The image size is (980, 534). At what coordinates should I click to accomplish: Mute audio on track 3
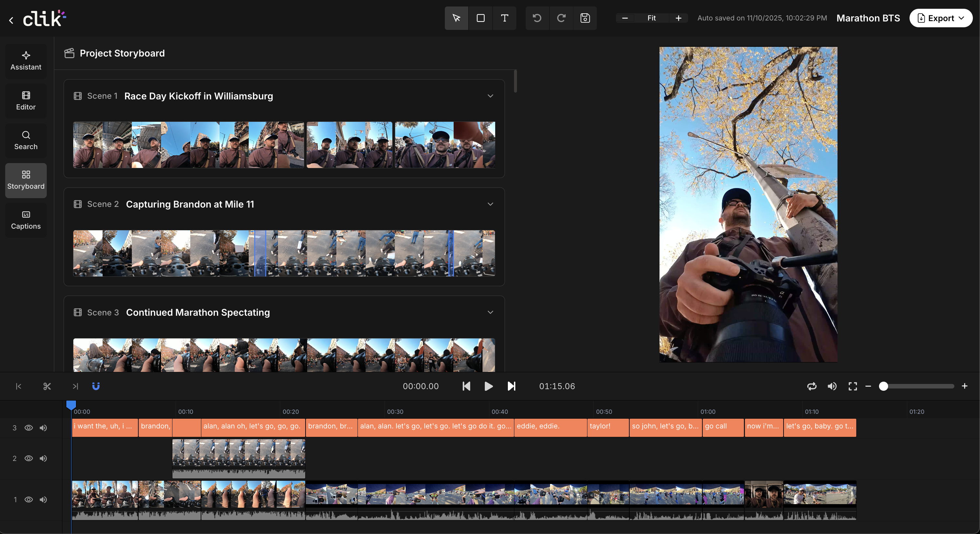click(43, 428)
